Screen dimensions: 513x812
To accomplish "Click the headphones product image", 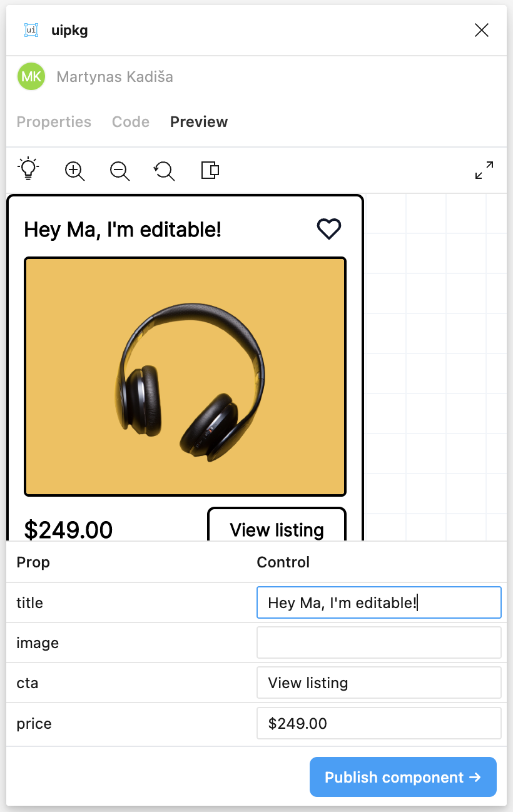I will click(185, 377).
